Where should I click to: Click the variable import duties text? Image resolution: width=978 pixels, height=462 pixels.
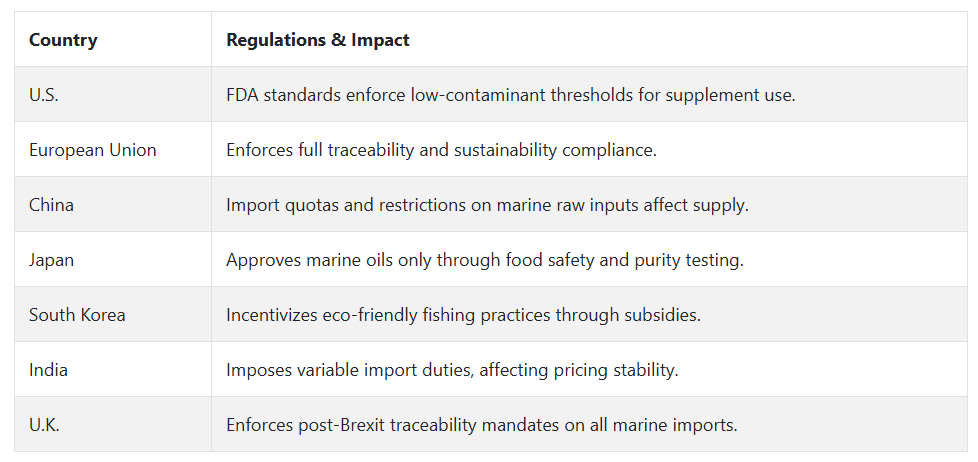click(x=452, y=369)
